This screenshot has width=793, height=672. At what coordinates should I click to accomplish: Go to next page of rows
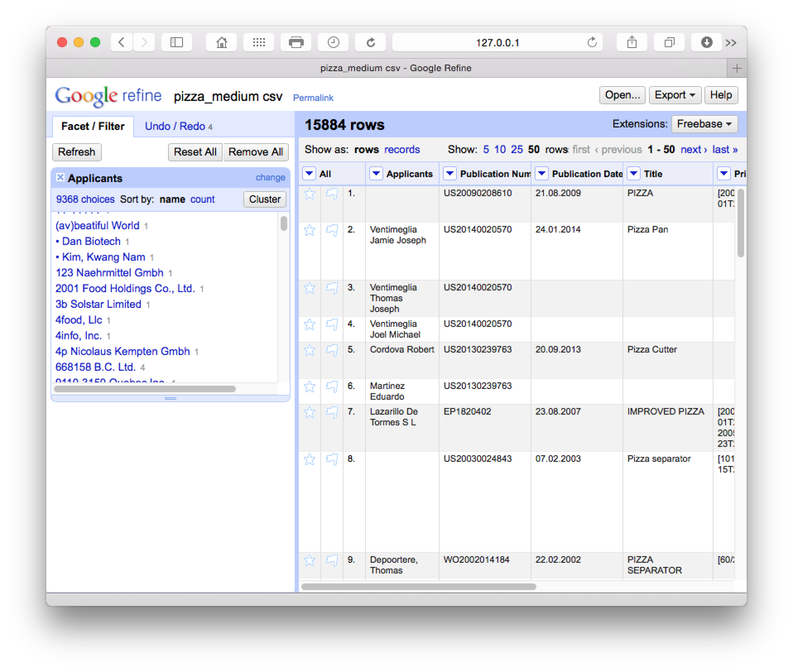(x=694, y=149)
